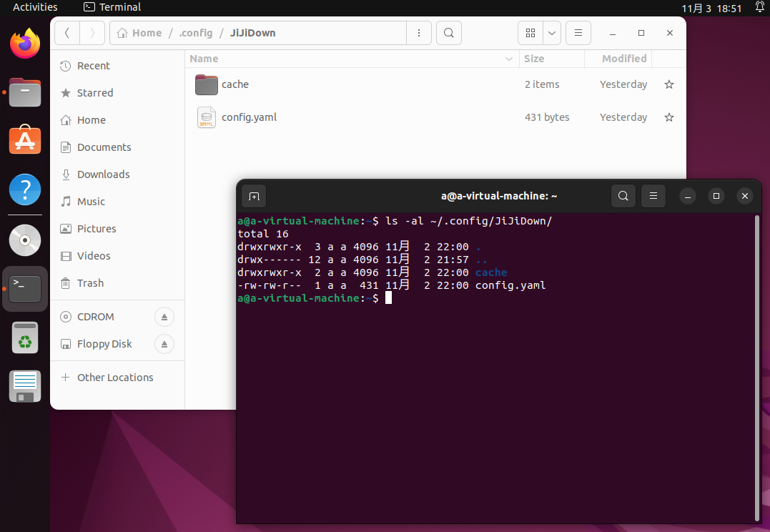Open Other Locations in the sidebar

(x=117, y=378)
